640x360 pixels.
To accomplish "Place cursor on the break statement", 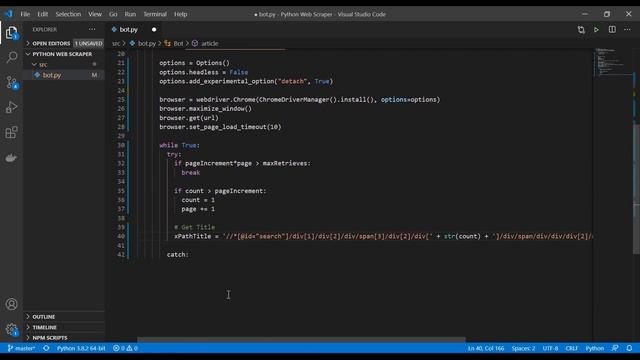I will [191, 172].
